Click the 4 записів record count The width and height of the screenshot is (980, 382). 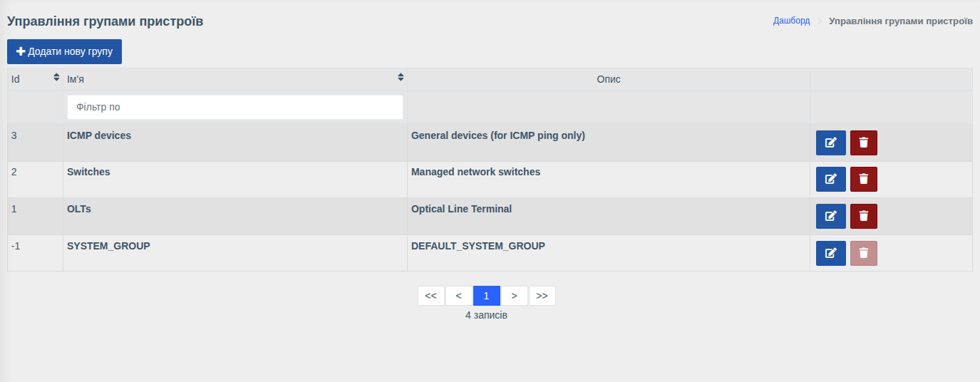click(x=487, y=315)
